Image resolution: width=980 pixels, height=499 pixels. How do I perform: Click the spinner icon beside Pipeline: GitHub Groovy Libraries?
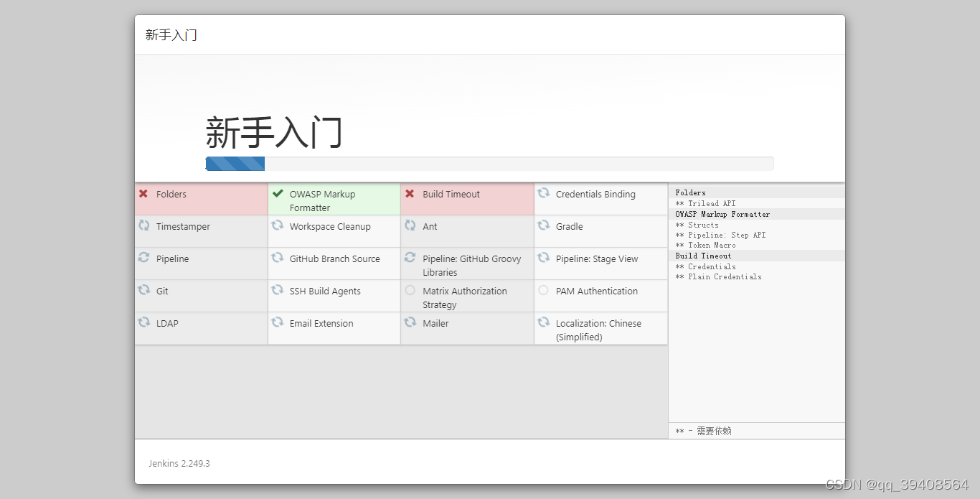pyautogui.click(x=410, y=258)
